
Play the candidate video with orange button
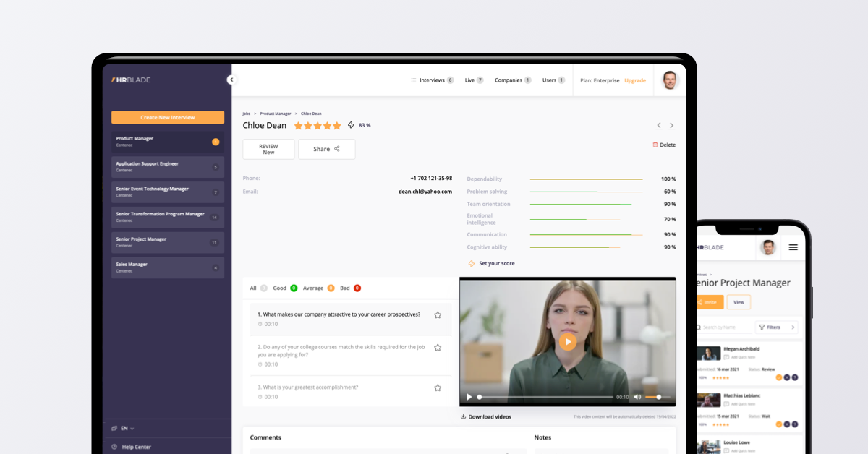click(x=568, y=342)
